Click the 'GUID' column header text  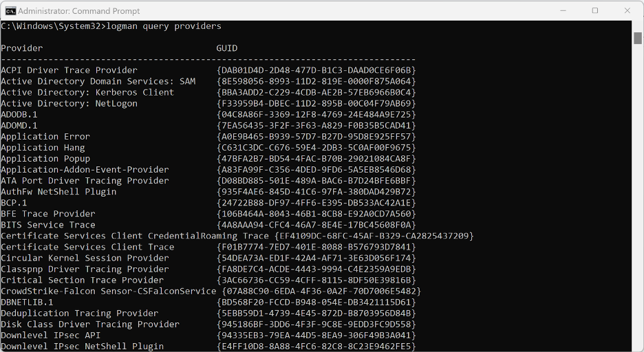227,48
